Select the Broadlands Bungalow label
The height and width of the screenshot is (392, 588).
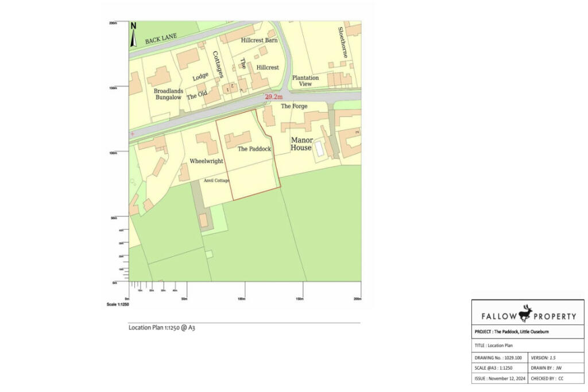pos(168,94)
